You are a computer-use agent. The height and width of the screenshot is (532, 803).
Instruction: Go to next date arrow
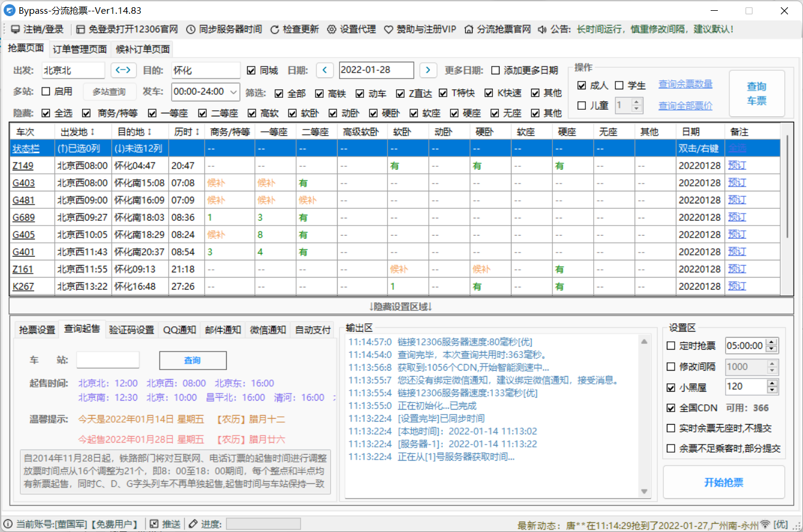428,70
